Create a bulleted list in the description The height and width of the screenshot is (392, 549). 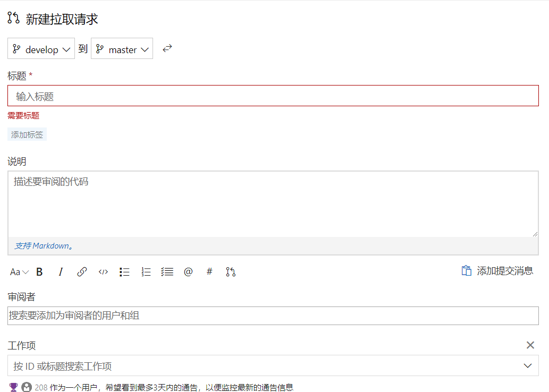pos(124,271)
